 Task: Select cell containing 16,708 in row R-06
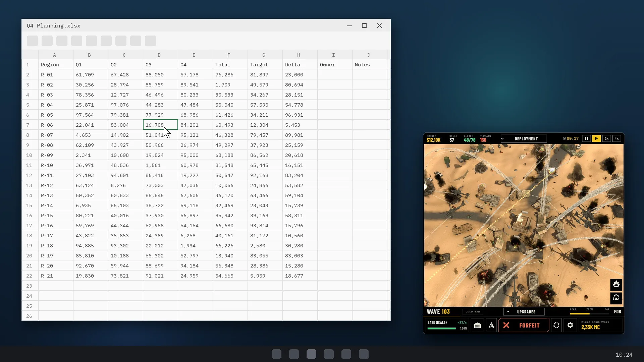[x=160, y=125]
